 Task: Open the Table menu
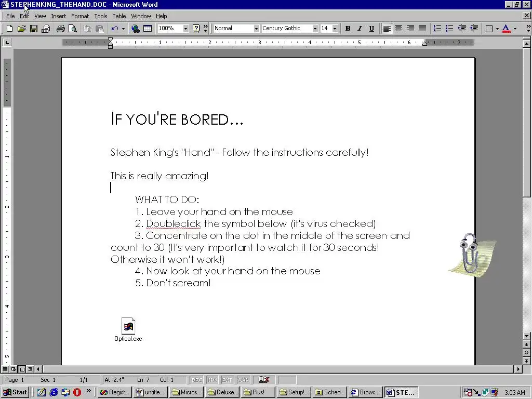(119, 16)
